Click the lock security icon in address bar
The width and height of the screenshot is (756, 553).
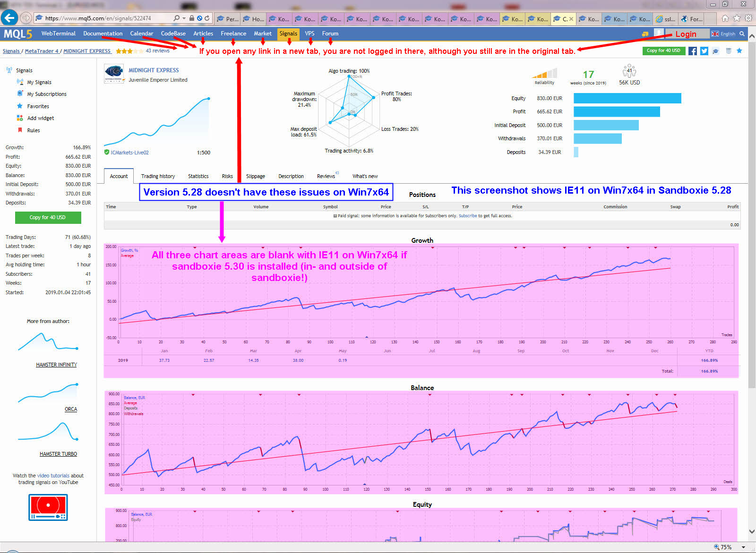click(x=192, y=18)
